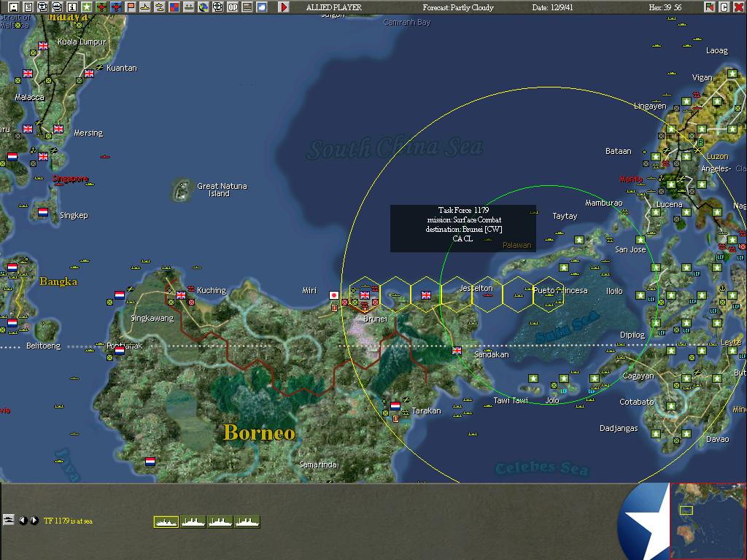The height and width of the screenshot is (560, 747).
Task: Click the double yellow ships toolbar icon
Action: (160, 7)
